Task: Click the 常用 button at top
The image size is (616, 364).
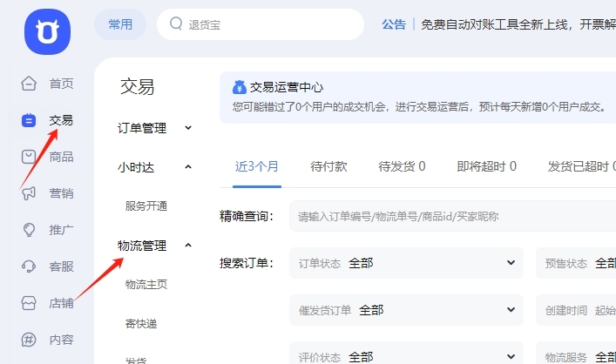Action: pyautogui.click(x=120, y=24)
